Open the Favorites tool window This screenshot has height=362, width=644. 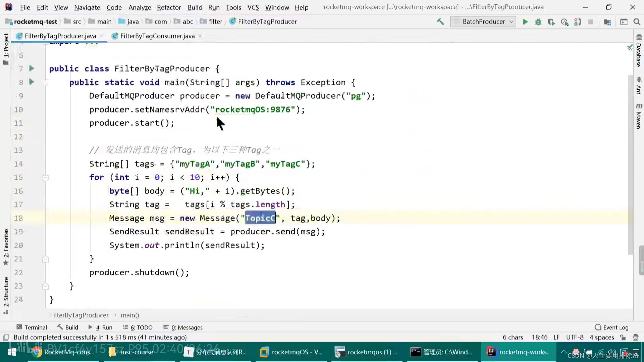tap(6, 247)
